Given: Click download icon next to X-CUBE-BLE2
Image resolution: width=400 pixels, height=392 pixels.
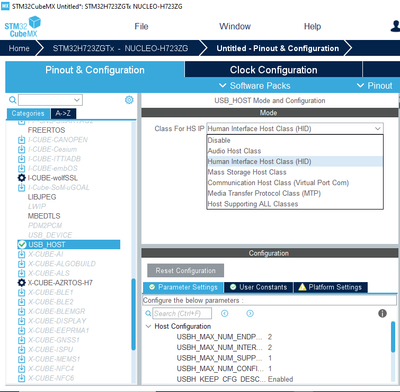Looking at the screenshot, I should coord(21,302).
